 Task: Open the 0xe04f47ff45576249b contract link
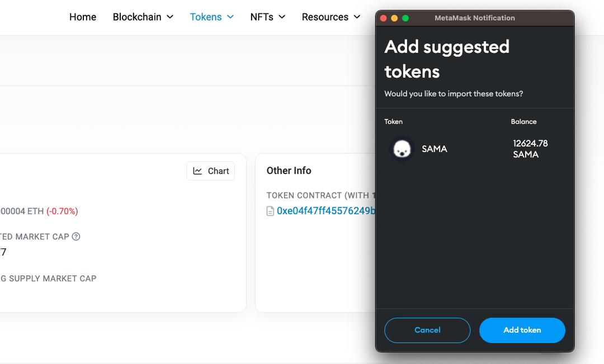pyautogui.click(x=326, y=211)
